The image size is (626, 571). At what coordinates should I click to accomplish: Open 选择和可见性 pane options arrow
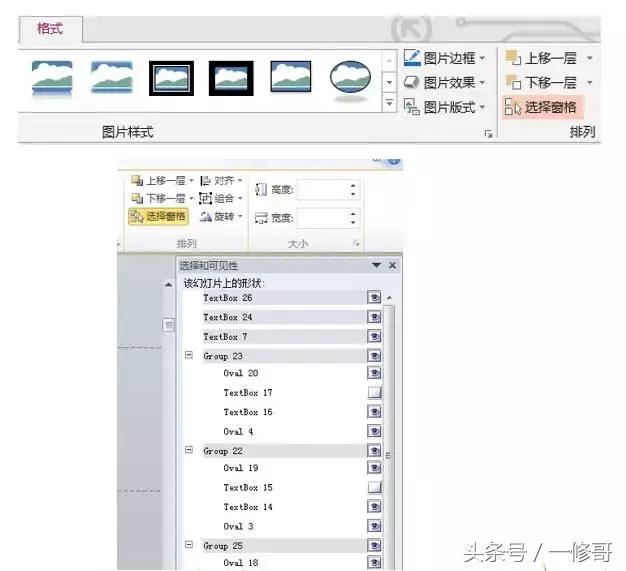(x=376, y=265)
